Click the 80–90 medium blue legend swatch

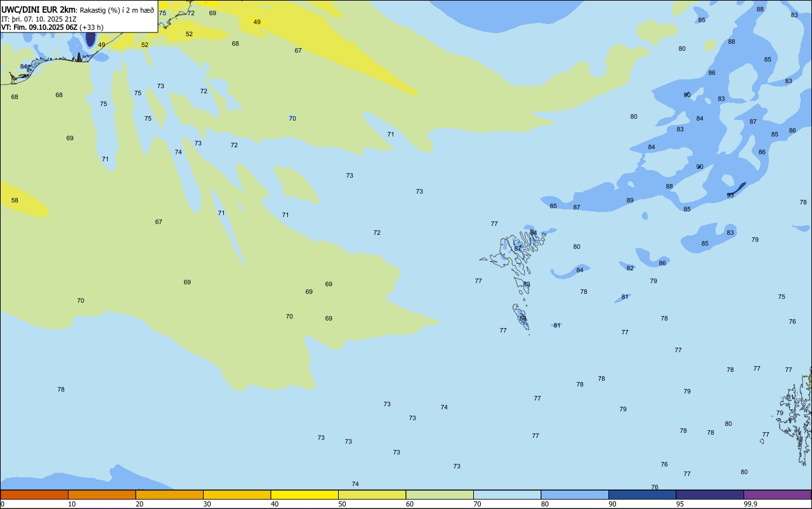(575, 494)
